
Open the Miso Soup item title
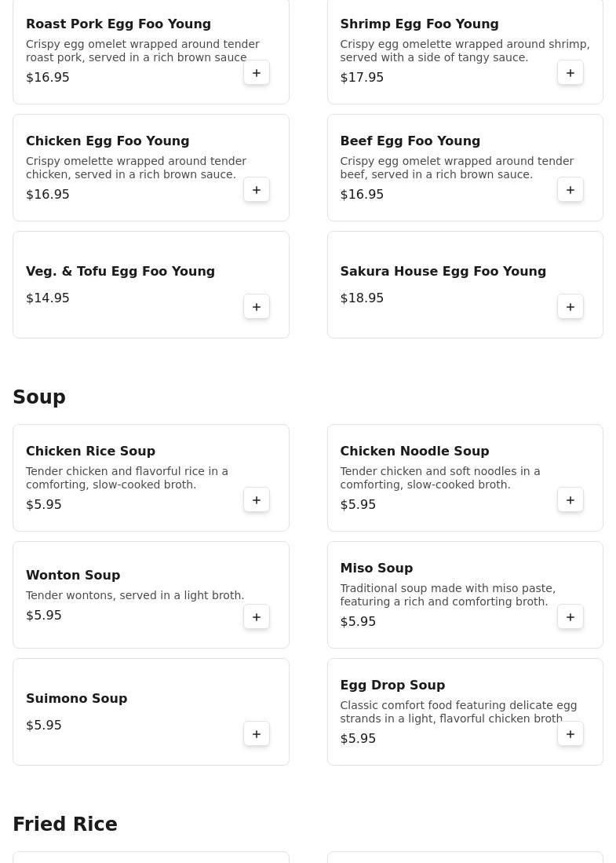(x=376, y=569)
